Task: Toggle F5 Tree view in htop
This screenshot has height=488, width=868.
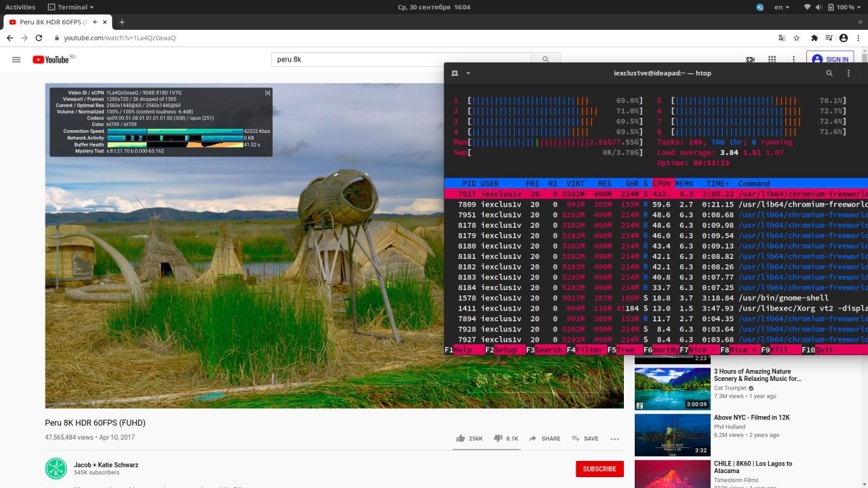Action: pyautogui.click(x=620, y=350)
